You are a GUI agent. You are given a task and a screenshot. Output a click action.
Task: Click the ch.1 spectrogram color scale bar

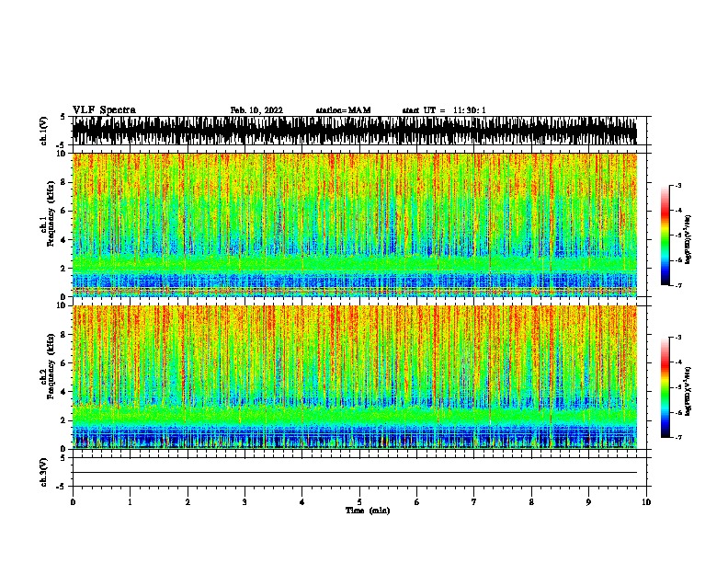pos(665,236)
